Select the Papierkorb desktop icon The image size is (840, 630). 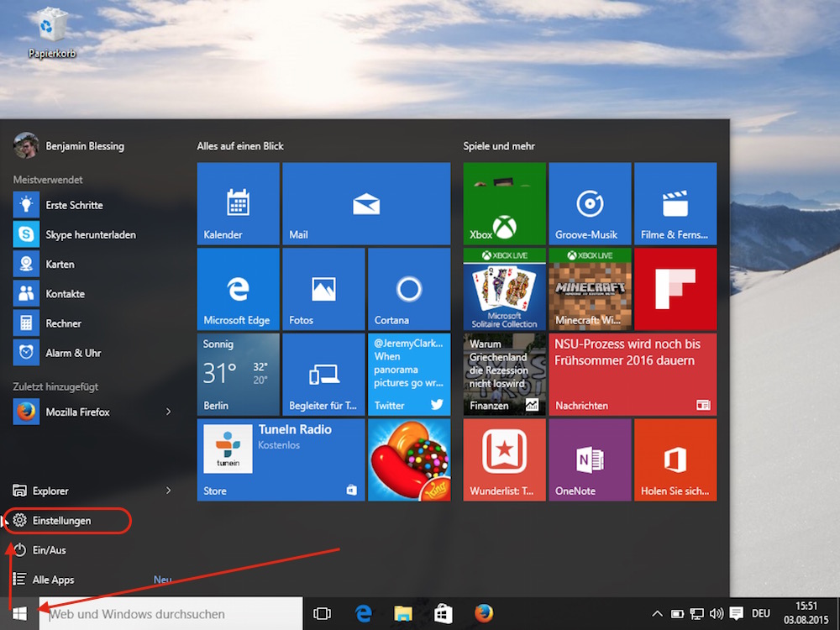pos(52,32)
